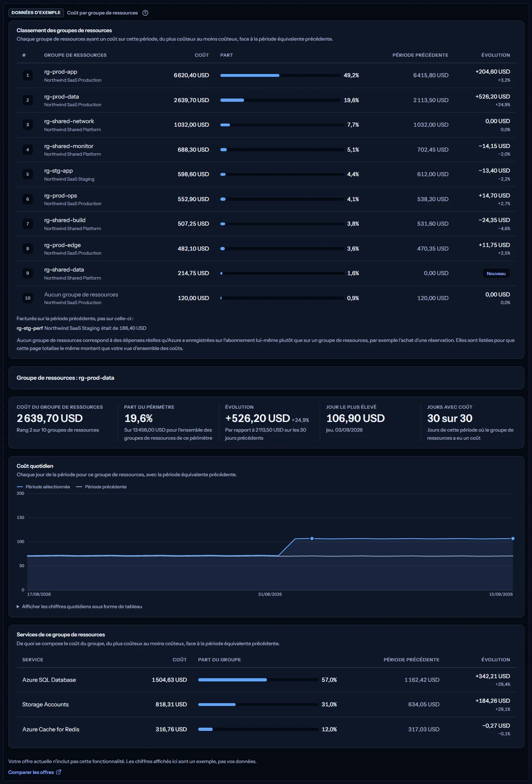Select the rg-prod-edge resource group

pos(266,249)
